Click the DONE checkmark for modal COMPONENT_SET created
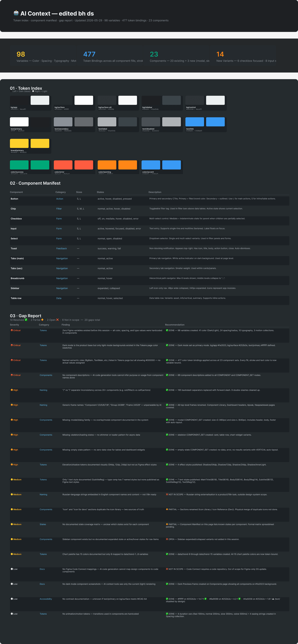 coord(167,420)
